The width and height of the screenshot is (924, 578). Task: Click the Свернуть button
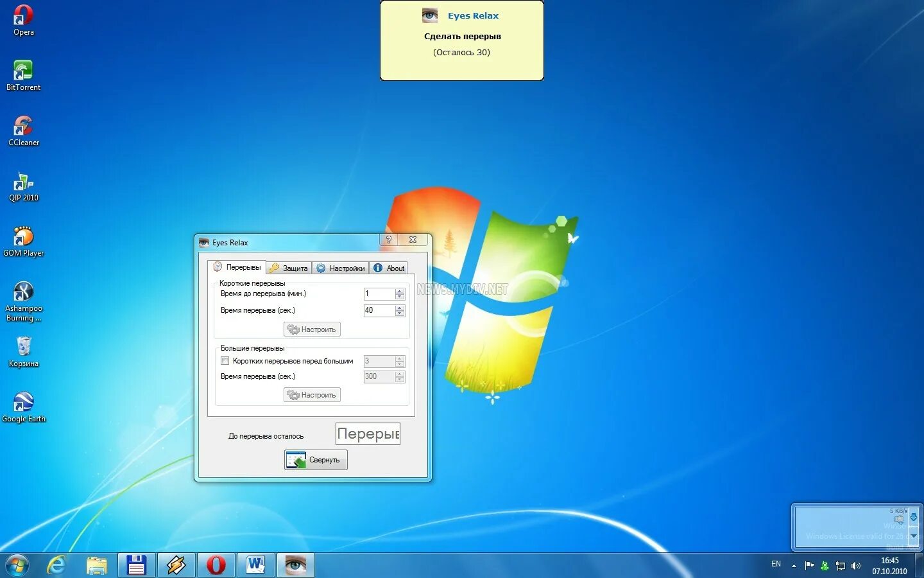pyautogui.click(x=316, y=460)
